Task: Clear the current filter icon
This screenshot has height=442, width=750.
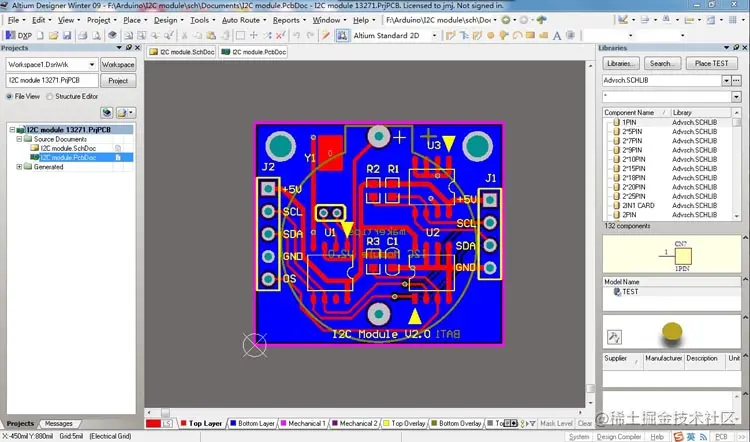Action: (x=281, y=35)
